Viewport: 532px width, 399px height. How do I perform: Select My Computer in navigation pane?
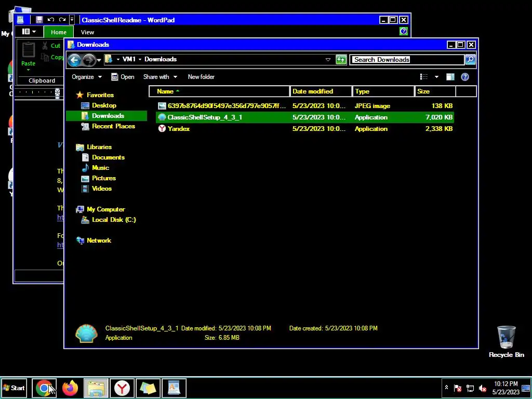106,209
